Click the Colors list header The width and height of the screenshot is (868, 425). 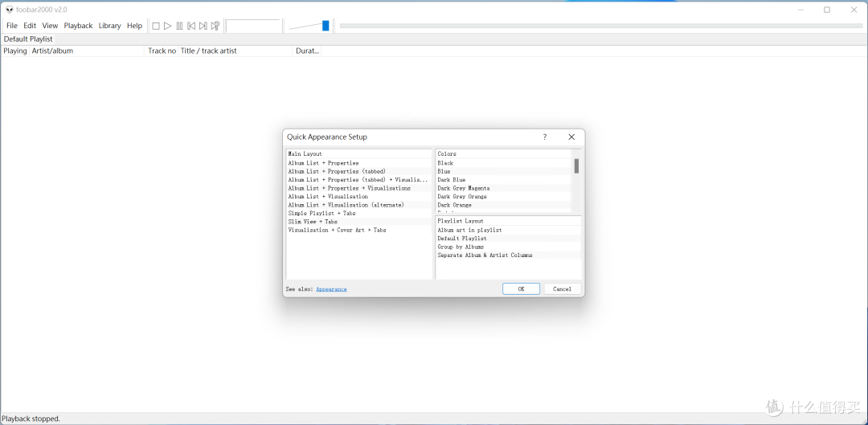pyautogui.click(x=504, y=153)
